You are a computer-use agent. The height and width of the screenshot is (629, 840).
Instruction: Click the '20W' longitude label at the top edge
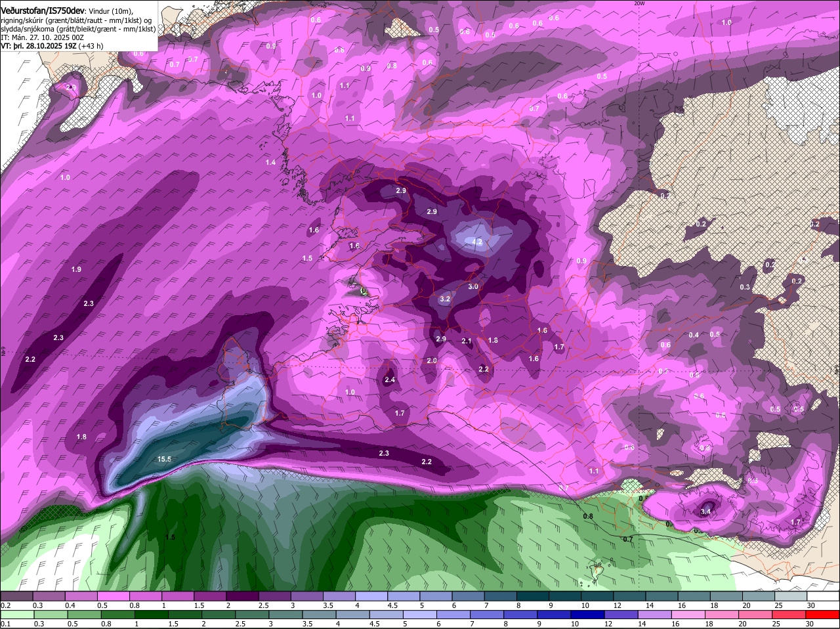[x=640, y=3]
